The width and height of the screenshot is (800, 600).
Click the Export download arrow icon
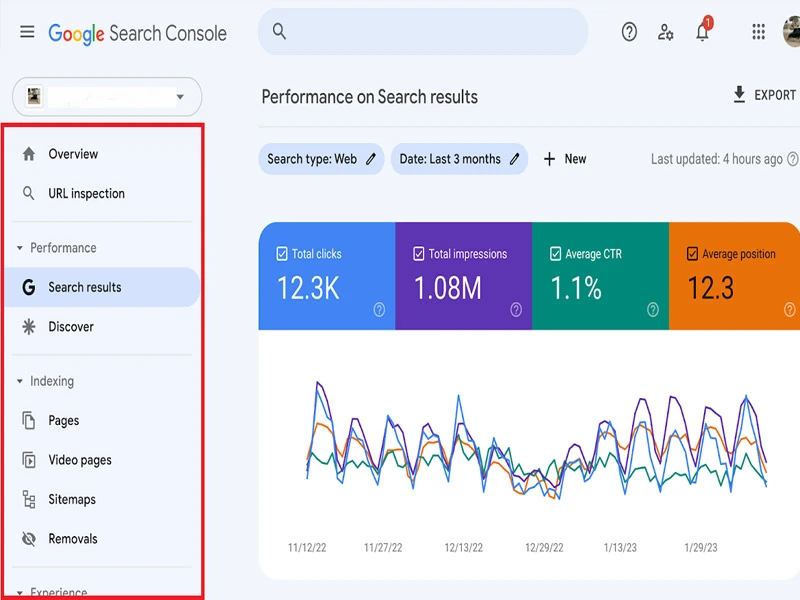pyautogui.click(x=739, y=95)
